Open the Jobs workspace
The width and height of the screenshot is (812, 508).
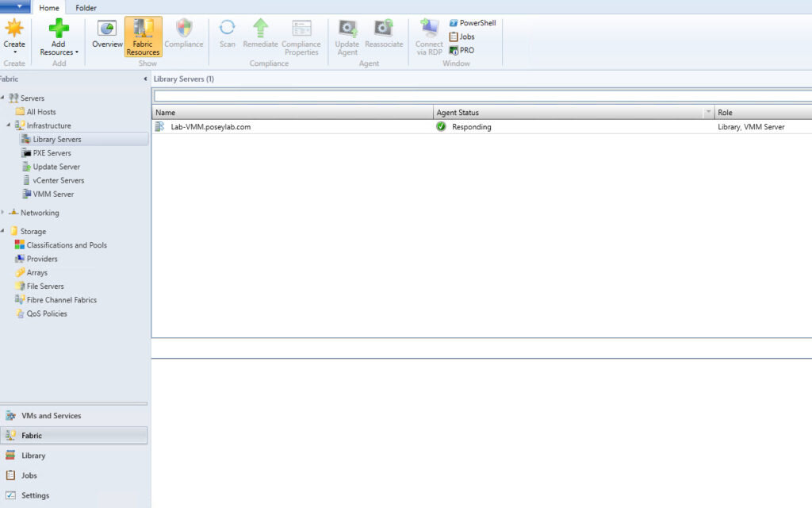pyautogui.click(x=74, y=475)
